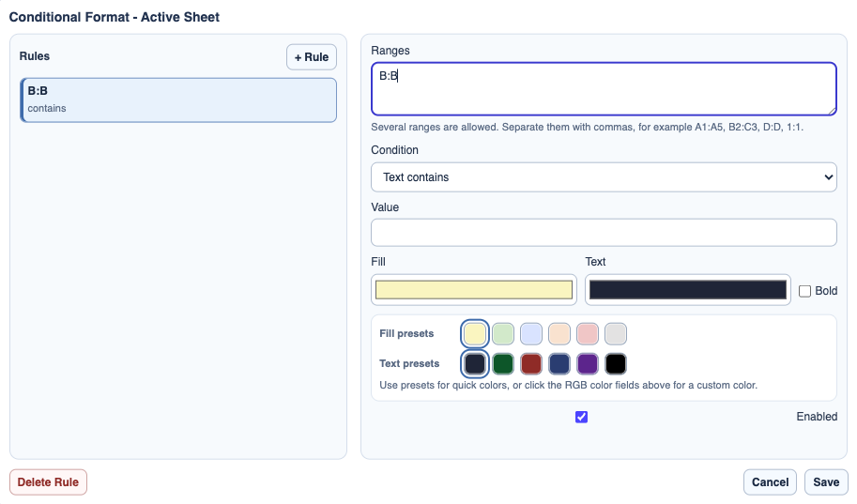The image size is (857, 504).
Task: Open the Text color picker
Action: (687, 290)
